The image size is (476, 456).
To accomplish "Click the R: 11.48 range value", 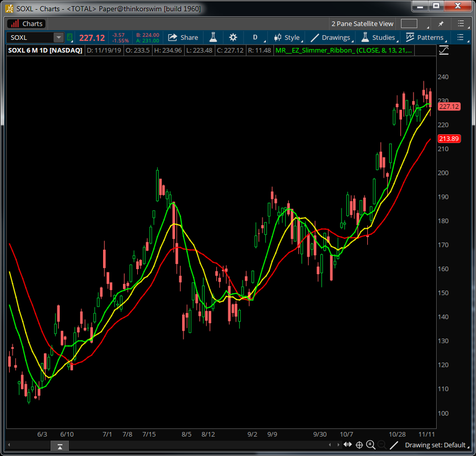I will (x=259, y=51).
